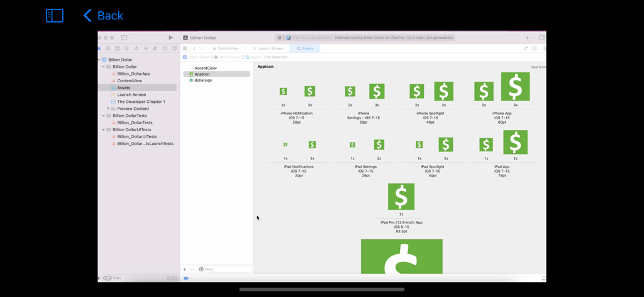Collapse the Billion DollarUITests group
The height and width of the screenshot is (297, 644).
pos(104,129)
